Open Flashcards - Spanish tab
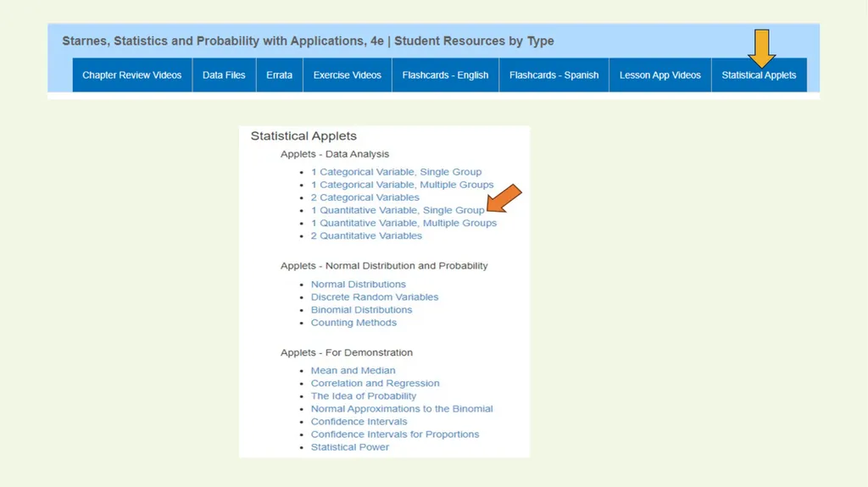The image size is (868, 487). click(x=554, y=75)
